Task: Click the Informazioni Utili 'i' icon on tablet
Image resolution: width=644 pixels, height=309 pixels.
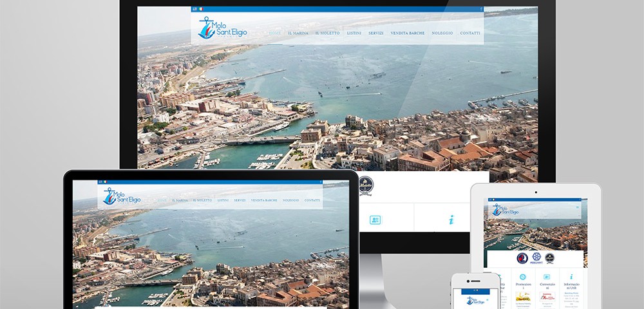Action: point(571,277)
